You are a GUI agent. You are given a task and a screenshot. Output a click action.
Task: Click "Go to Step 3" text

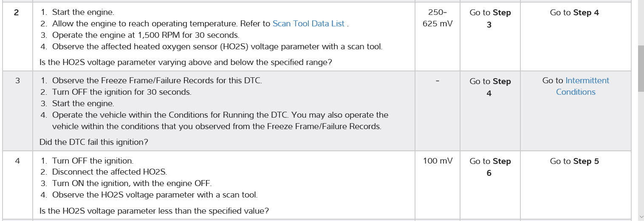[490, 19]
